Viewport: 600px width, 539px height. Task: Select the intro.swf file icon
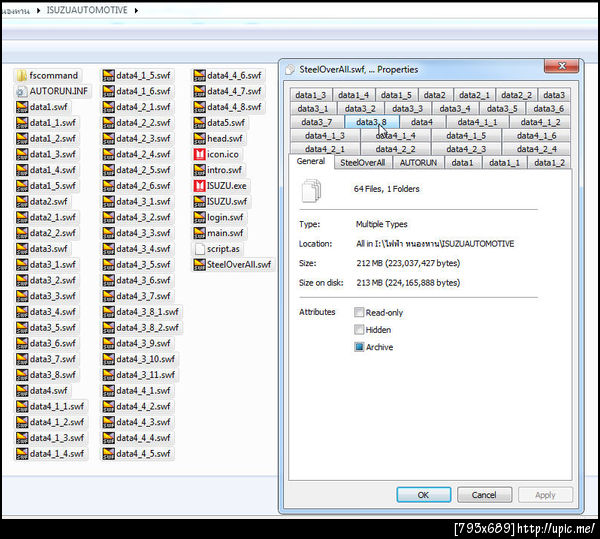(x=199, y=170)
